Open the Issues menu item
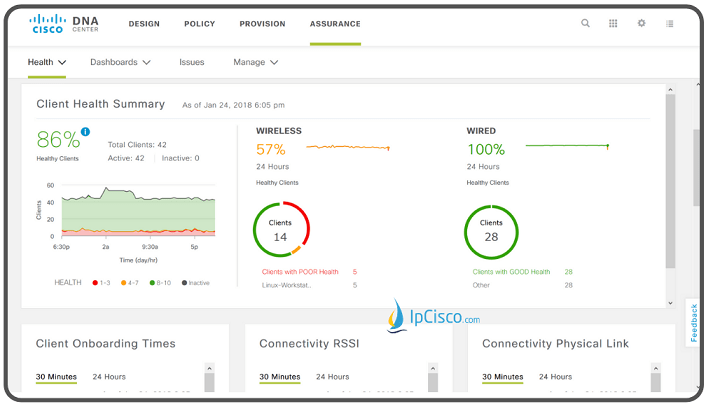 pos(192,62)
